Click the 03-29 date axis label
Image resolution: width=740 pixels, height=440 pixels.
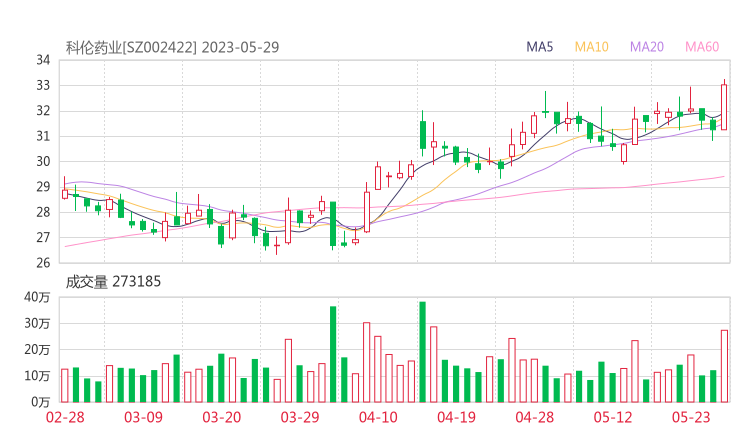tap(300, 417)
